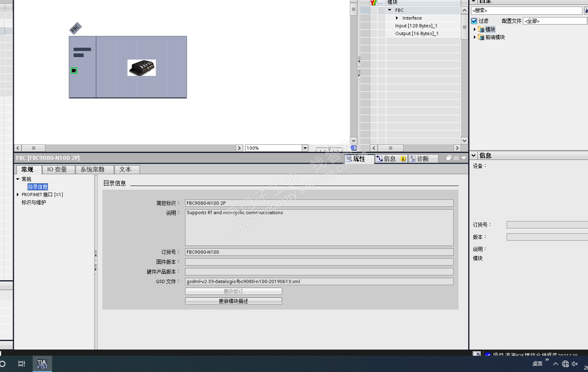Click the 订货号 field showing FBC9080-N100
Viewport: 588px width, 372px height.
coord(319,252)
